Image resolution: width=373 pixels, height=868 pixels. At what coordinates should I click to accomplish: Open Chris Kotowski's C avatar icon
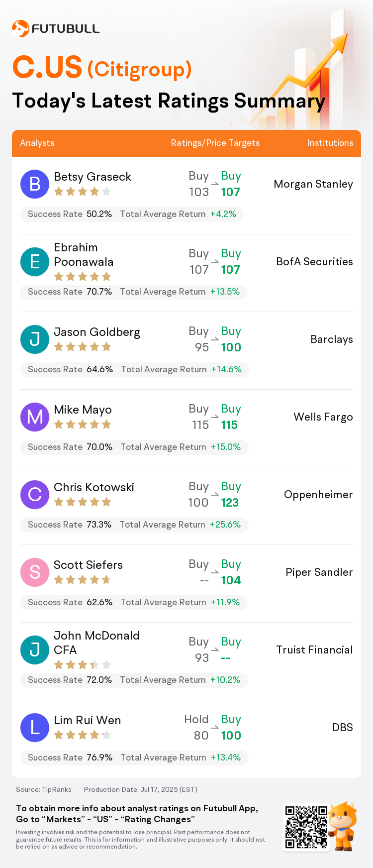pyautogui.click(x=35, y=495)
